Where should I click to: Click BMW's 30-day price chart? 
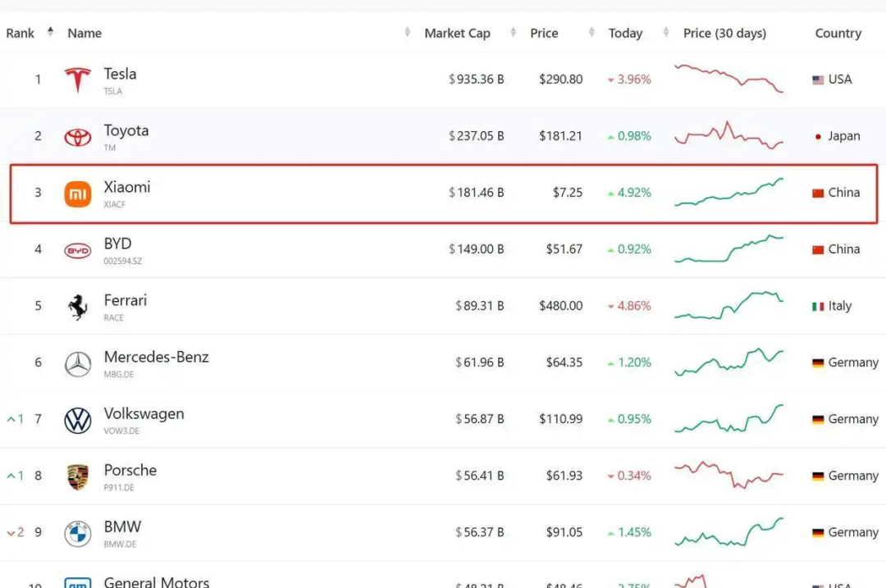[x=729, y=532]
